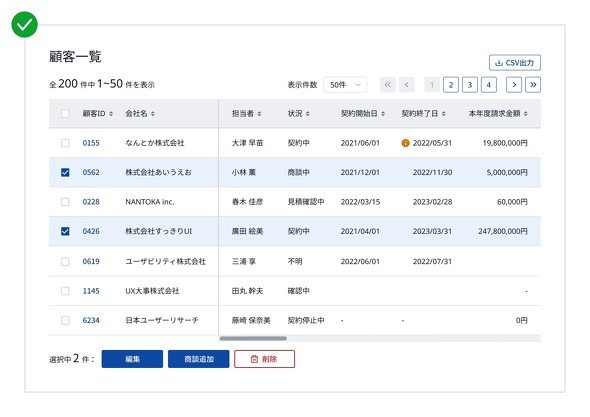Open the 表示件数 50件 dropdown
This screenshot has width=590, height=417.
click(345, 85)
